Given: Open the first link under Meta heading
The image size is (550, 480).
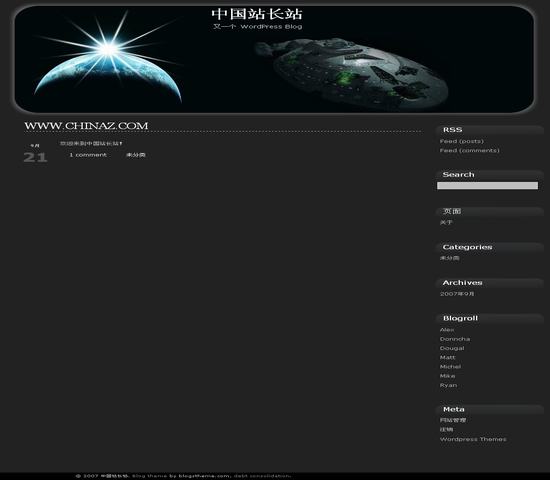Looking at the screenshot, I should tap(453, 420).
